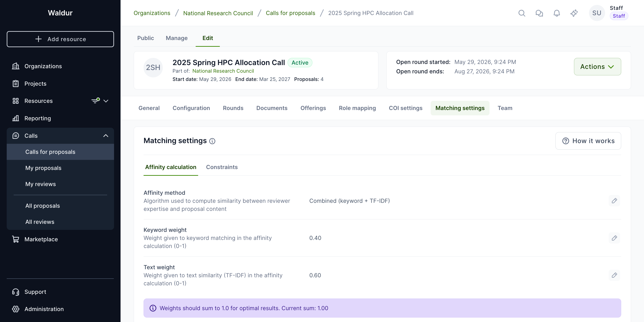The width and height of the screenshot is (644, 322).
Task: Click the How it works button
Action: [588, 141]
